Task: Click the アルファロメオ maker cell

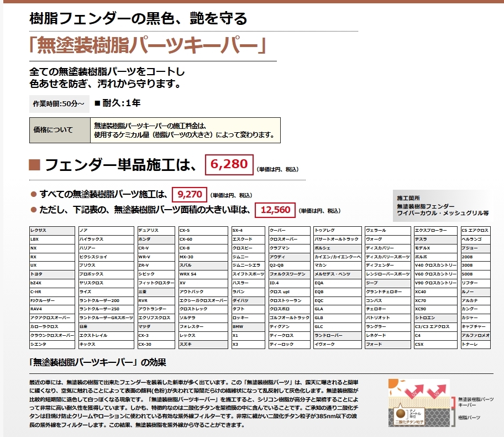Action: pos(475,335)
